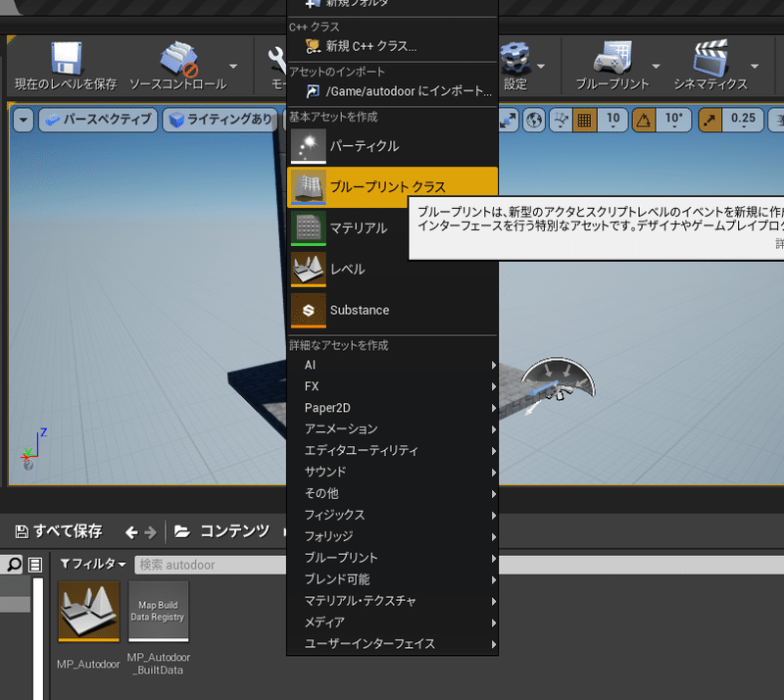The image size is (784, 700).
Task: Open the Filters dropdown
Action: tap(93, 565)
